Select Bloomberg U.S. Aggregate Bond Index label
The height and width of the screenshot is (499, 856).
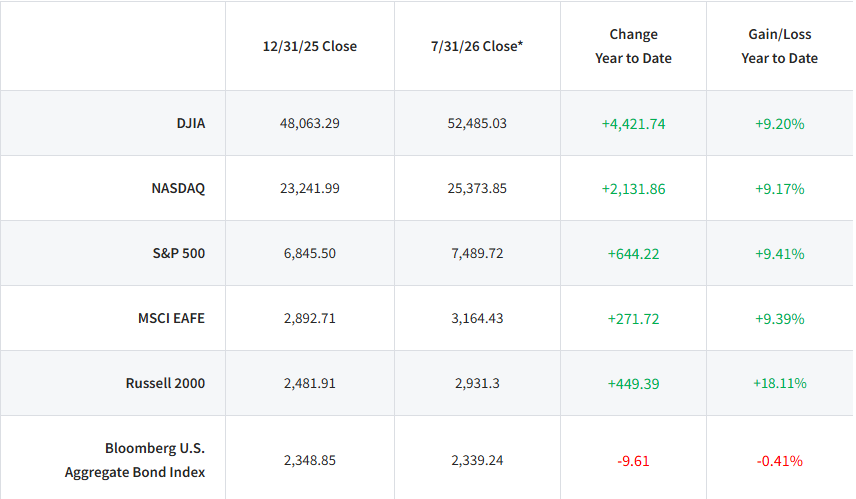(135, 460)
